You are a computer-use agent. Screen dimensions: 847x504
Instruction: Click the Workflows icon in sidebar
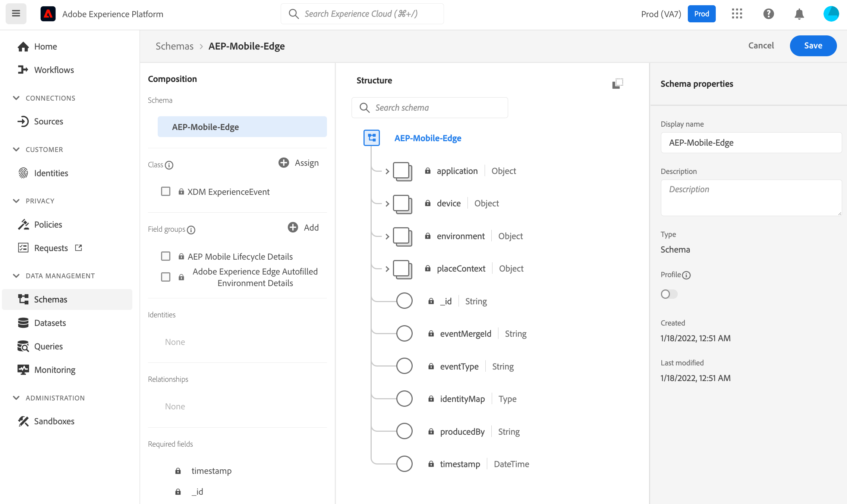[23, 70]
